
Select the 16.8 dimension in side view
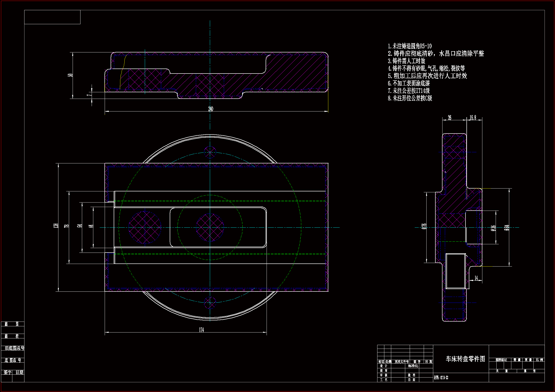click(473, 118)
